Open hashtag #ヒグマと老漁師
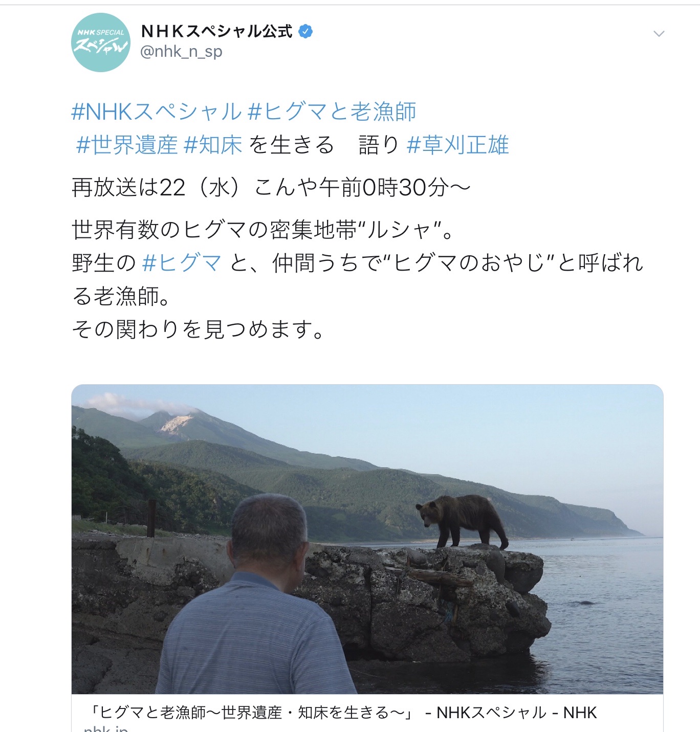Screen dimensions: 700x732 pyautogui.click(x=332, y=112)
